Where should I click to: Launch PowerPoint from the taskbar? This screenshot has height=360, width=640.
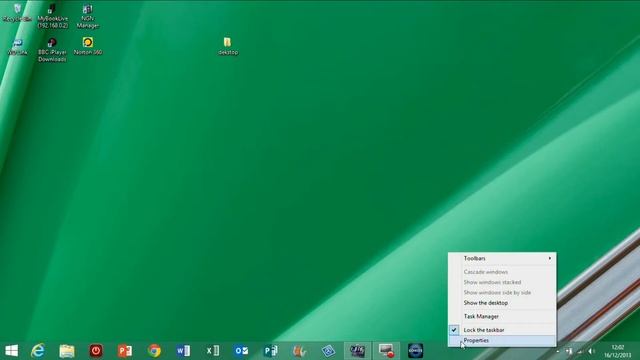[x=125, y=351]
